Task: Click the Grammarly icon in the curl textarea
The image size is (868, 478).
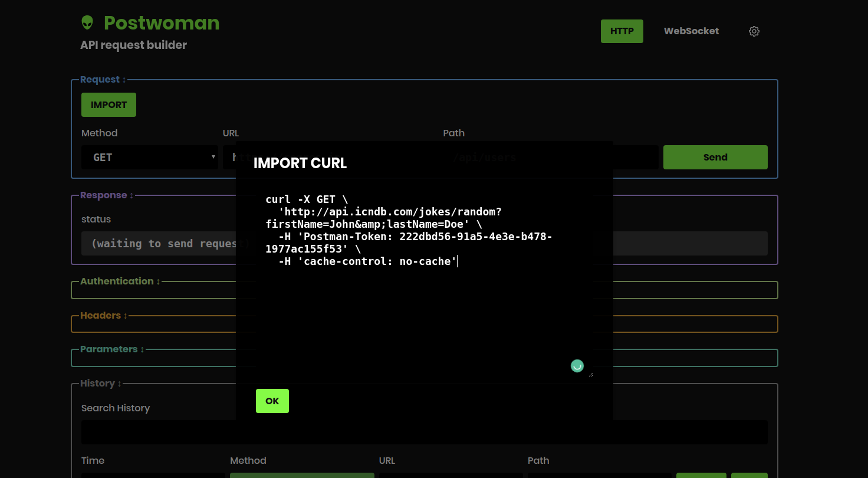Action: [577, 366]
